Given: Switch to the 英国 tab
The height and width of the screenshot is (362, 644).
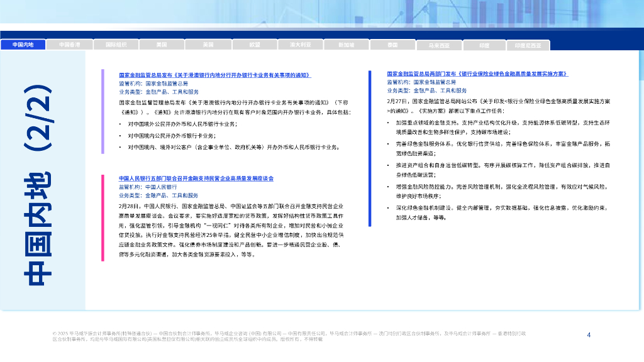Looking at the screenshot, I should point(208,45).
